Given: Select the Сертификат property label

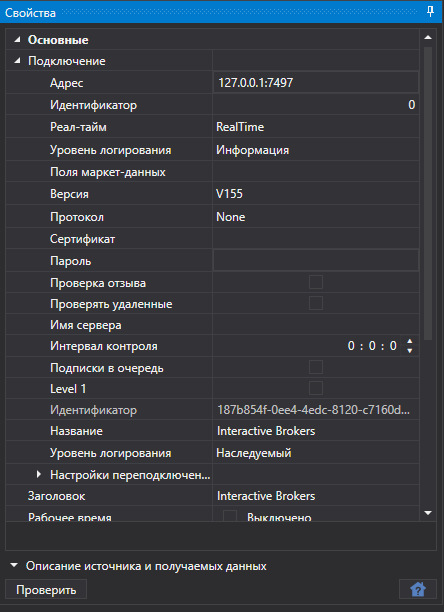Looking at the screenshot, I should [x=82, y=238].
